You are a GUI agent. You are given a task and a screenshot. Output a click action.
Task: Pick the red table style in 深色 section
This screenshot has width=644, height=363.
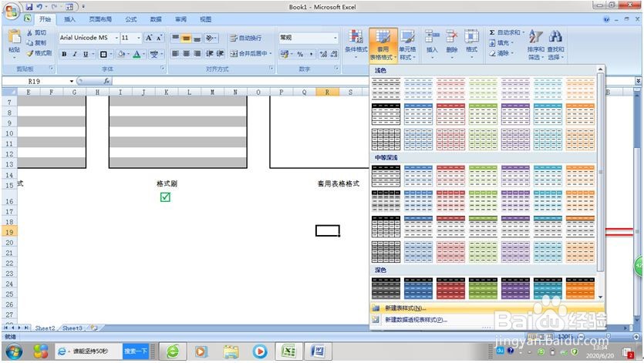coord(450,288)
